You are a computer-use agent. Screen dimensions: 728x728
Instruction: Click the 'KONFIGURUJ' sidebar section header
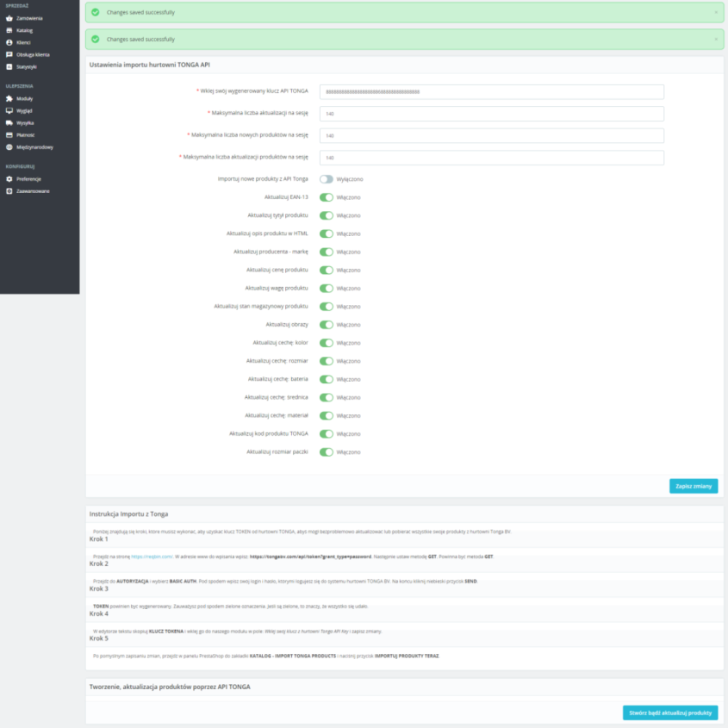pos(20,166)
